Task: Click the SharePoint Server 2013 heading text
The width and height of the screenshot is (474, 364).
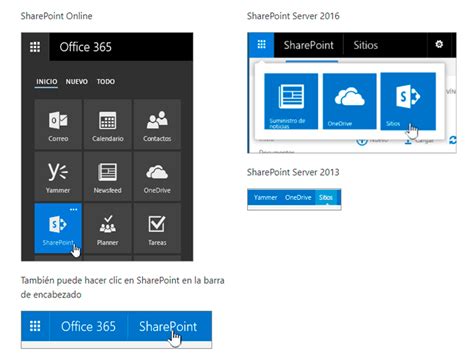Action: click(293, 172)
